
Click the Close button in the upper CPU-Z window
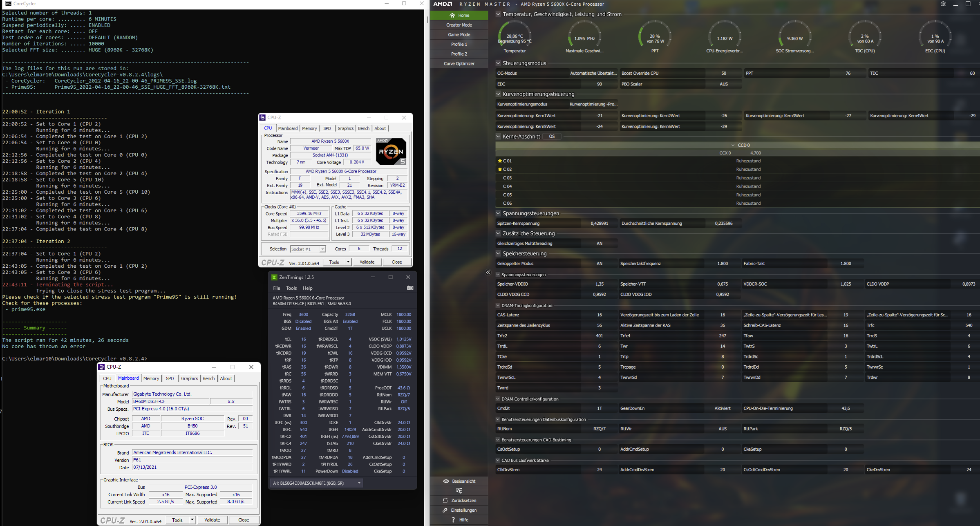396,262
